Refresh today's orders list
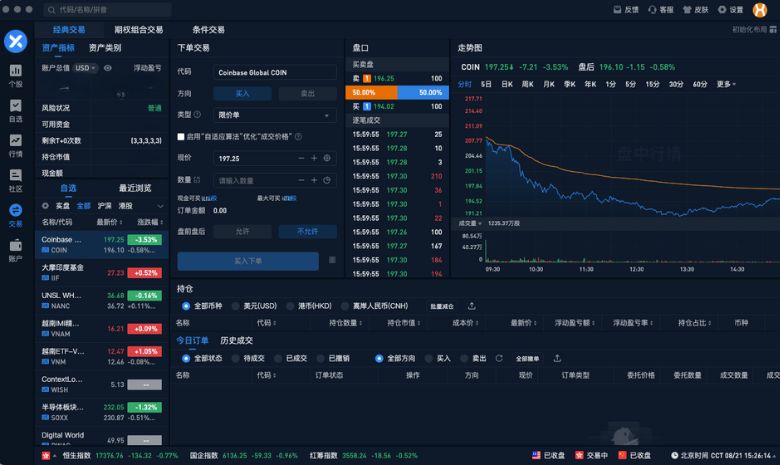 coord(499,358)
